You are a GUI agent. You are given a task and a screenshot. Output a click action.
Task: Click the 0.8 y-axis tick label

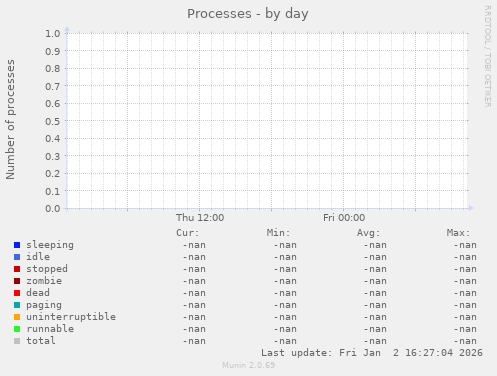coord(53,69)
